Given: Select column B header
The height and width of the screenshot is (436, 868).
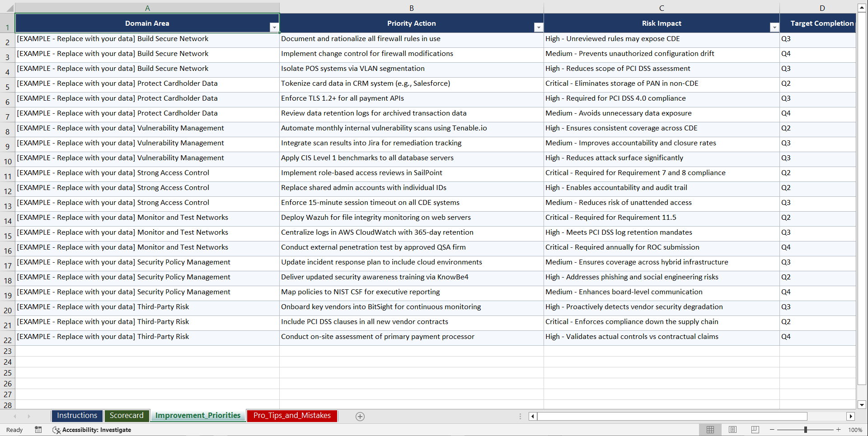Looking at the screenshot, I should [412, 8].
